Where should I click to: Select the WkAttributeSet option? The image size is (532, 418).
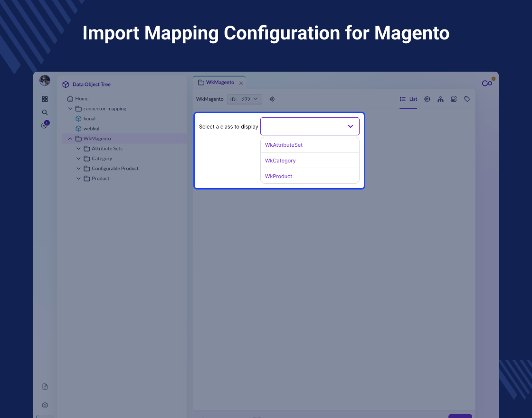click(x=310, y=145)
